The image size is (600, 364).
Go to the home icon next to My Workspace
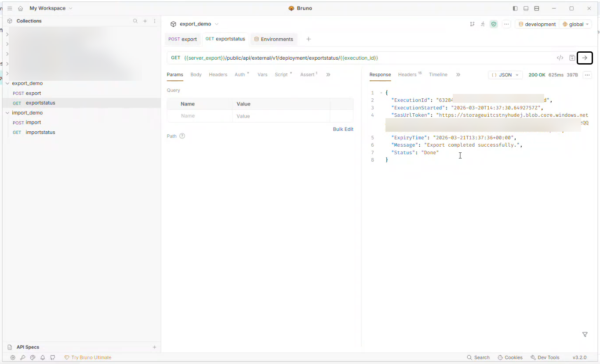click(x=20, y=8)
